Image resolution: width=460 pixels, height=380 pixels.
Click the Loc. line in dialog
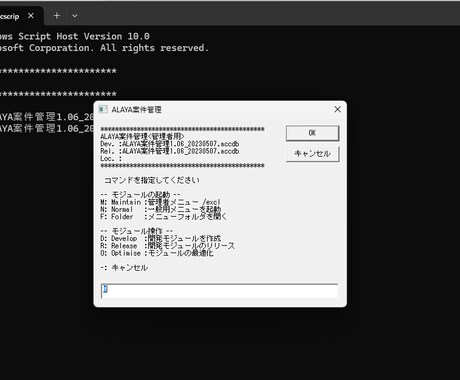(111, 159)
